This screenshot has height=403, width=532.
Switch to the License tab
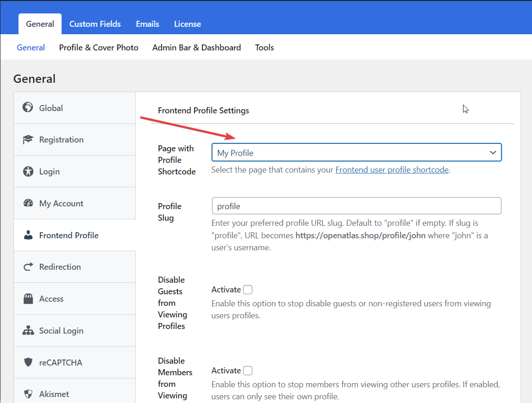point(188,24)
